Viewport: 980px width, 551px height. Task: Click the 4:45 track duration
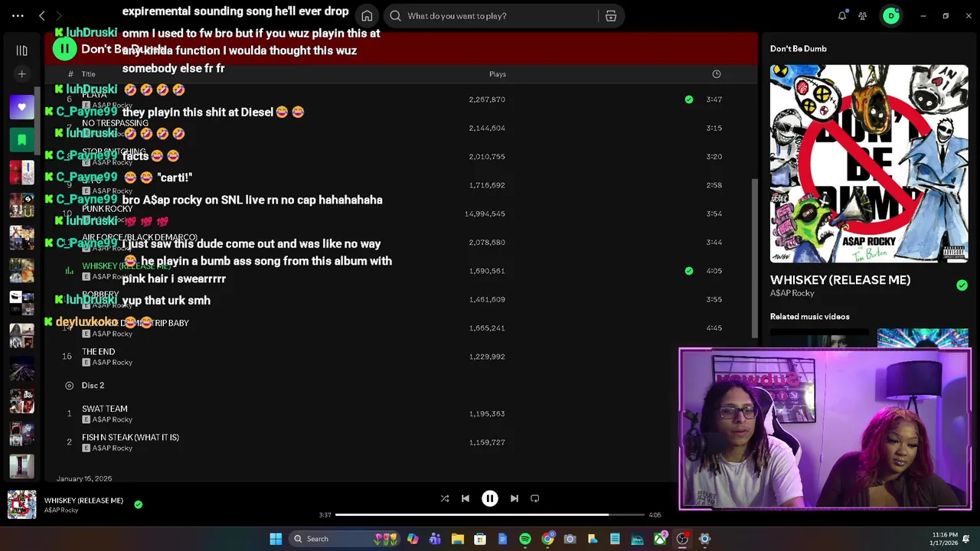[x=714, y=328]
